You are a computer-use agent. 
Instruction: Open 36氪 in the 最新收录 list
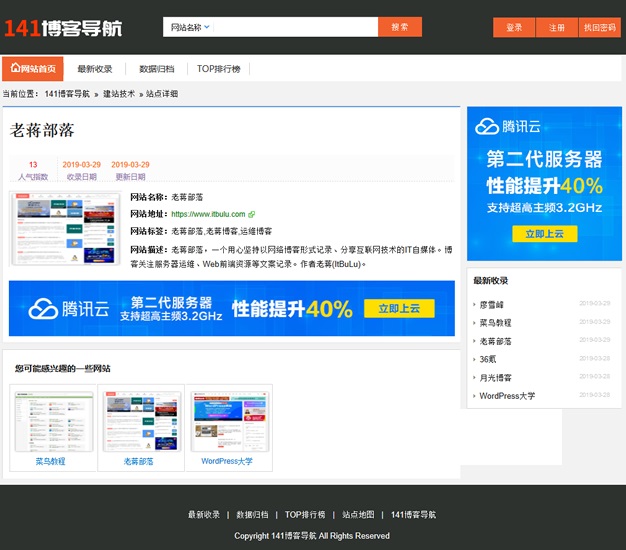(487, 359)
